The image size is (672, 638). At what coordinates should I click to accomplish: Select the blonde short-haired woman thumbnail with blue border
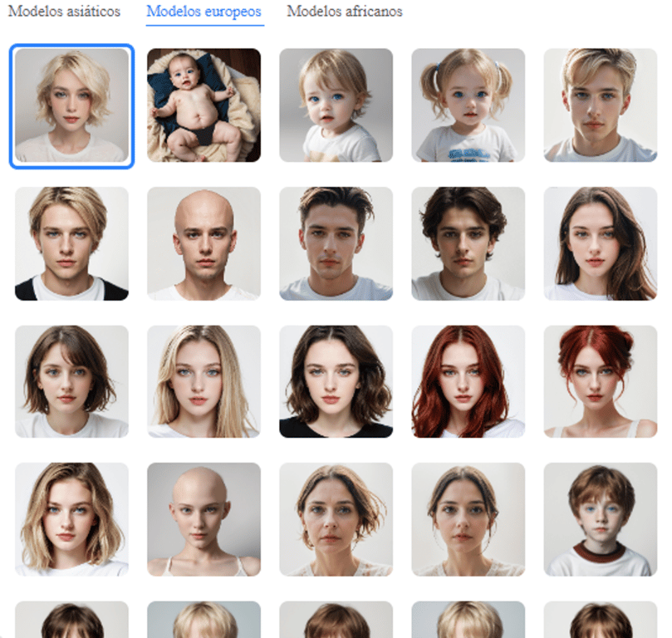[x=71, y=106]
